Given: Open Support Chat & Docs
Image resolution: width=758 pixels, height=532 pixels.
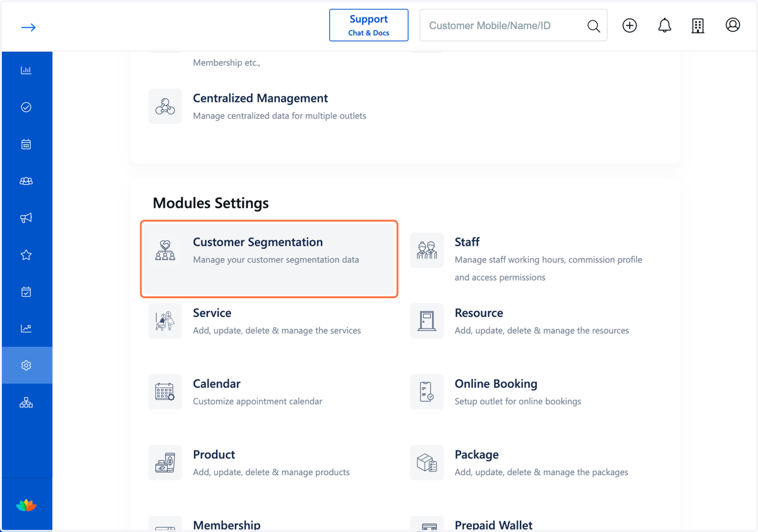Looking at the screenshot, I should coord(369,25).
